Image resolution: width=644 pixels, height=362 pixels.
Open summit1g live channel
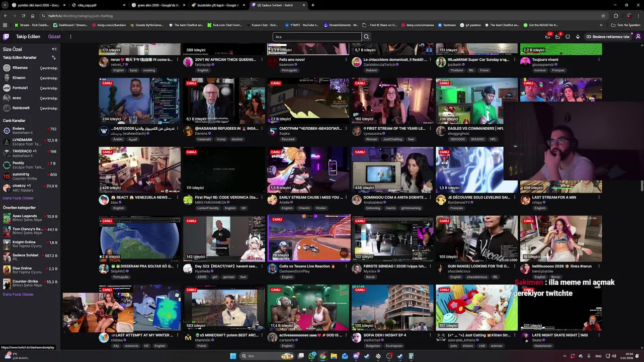point(30,176)
